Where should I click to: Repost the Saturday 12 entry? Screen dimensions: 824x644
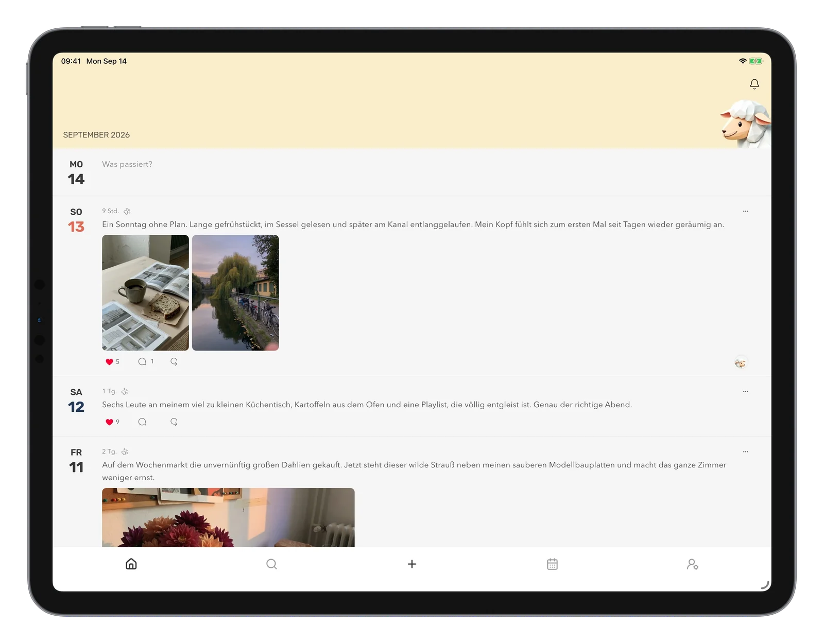[x=174, y=422]
